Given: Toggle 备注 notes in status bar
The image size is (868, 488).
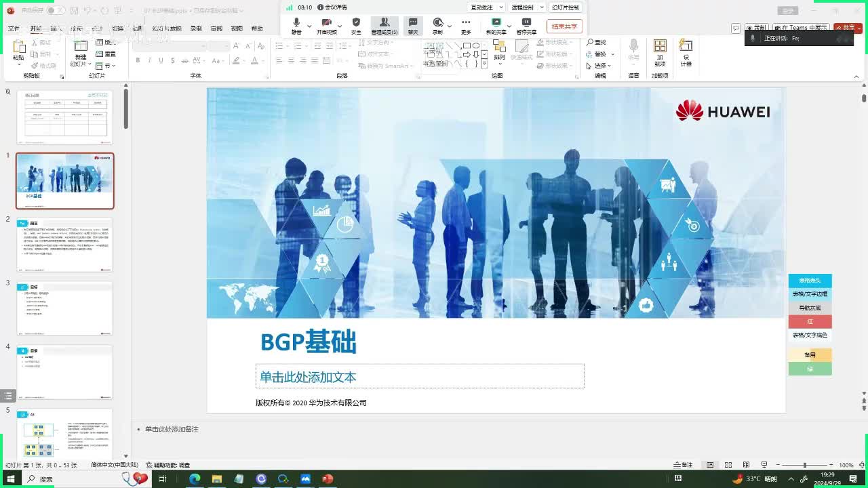Looking at the screenshot, I should point(683,465).
